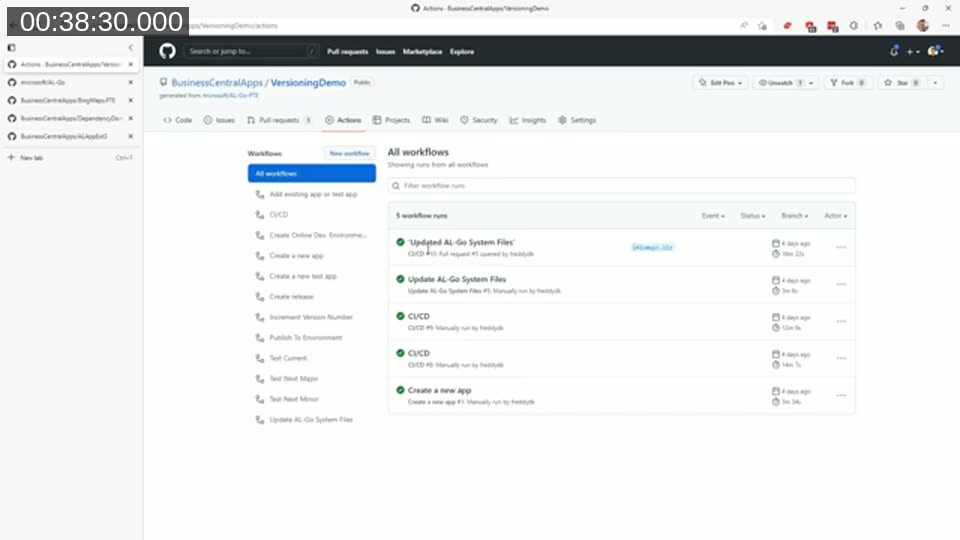Viewport: 960px width, 540px height.
Task: Follow the microsoft/AL-Go-PTE template link
Action: [x=230, y=96]
